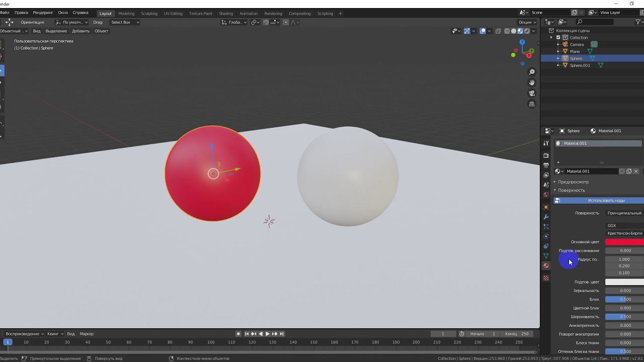The width and height of the screenshot is (644, 362).
Task: Switch to the Shading workspace tab
Action: 226,14
